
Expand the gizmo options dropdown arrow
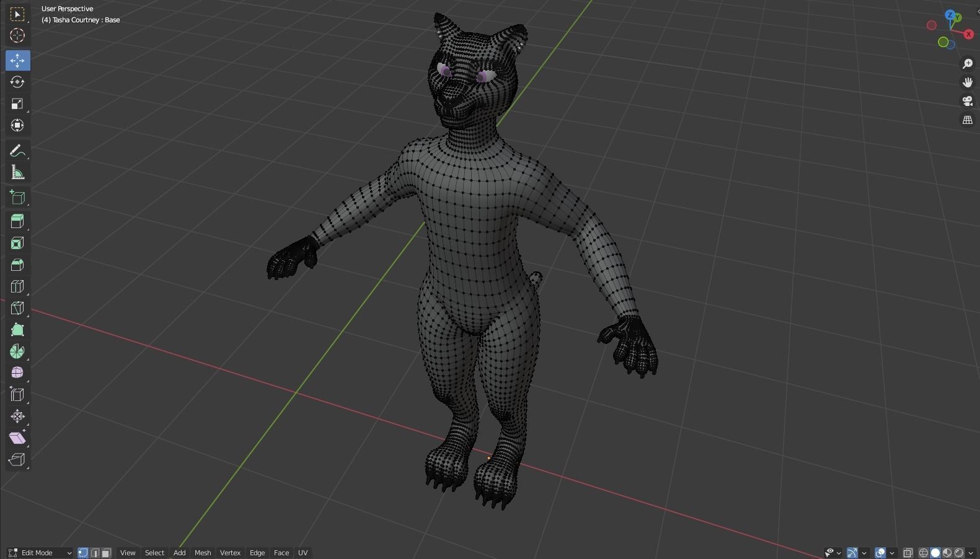[864, 553]
